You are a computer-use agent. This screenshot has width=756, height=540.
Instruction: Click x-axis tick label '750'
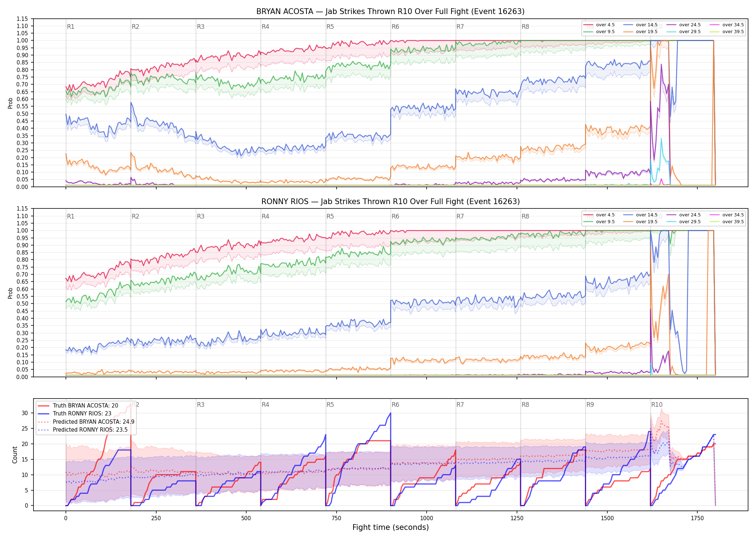[337, 518]
